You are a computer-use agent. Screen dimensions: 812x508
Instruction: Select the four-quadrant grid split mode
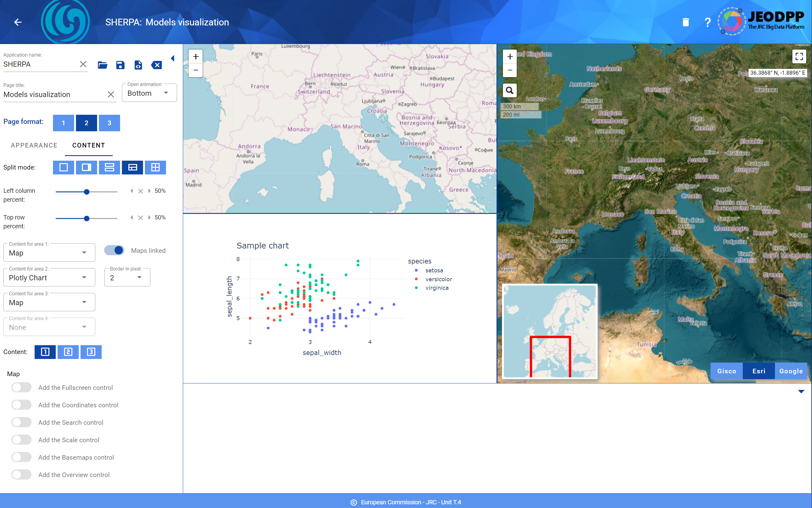point(155,167)
